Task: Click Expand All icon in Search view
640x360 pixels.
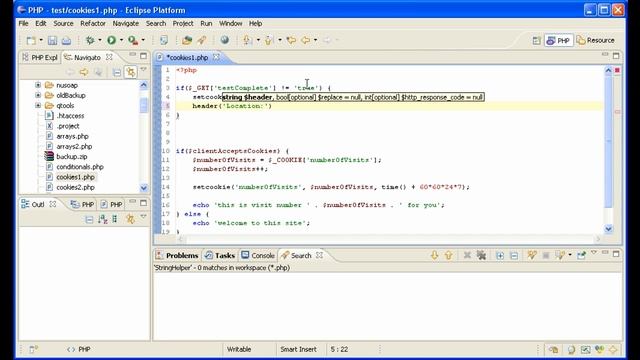Action: coord(500,256)
